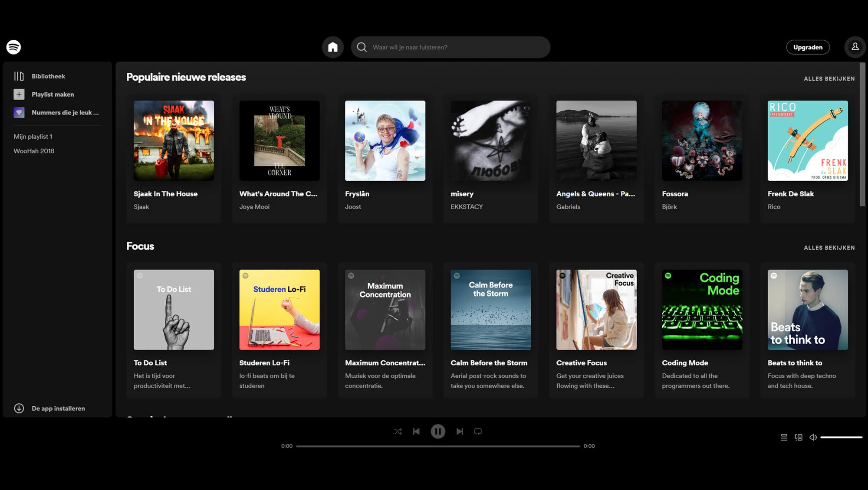Viewport: 868px width, 490px height.
Task: Mute the volume speaker icon
Action: [x=813, y=437]
